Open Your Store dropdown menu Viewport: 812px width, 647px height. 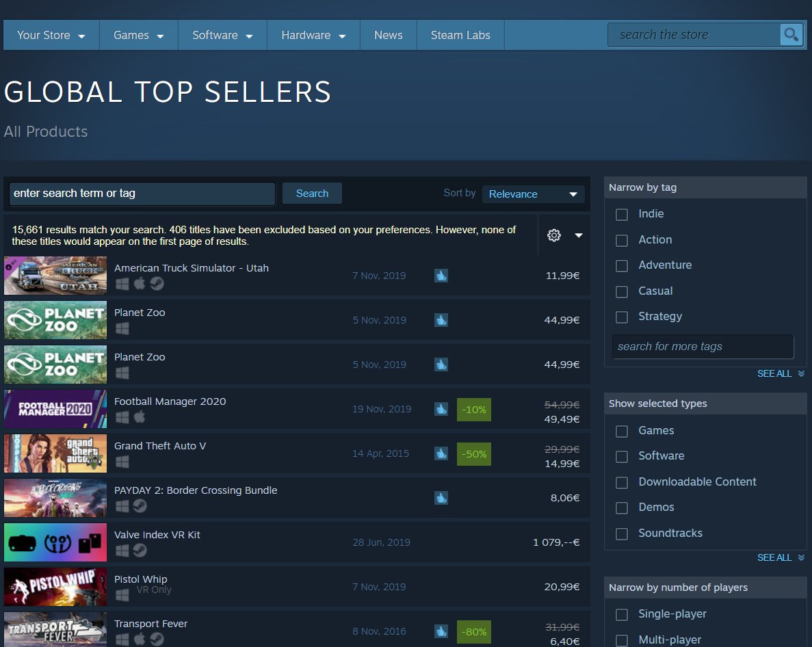coord(51,35)
